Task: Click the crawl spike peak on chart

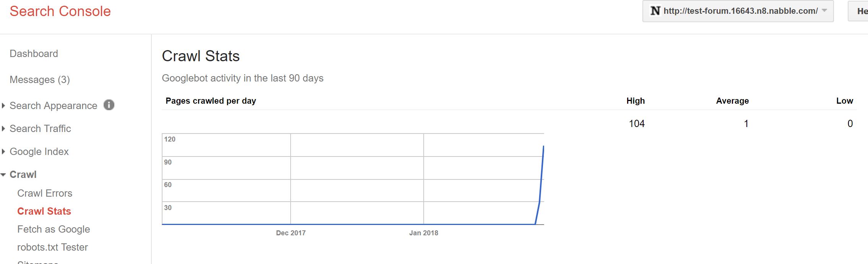Action: 543,147
